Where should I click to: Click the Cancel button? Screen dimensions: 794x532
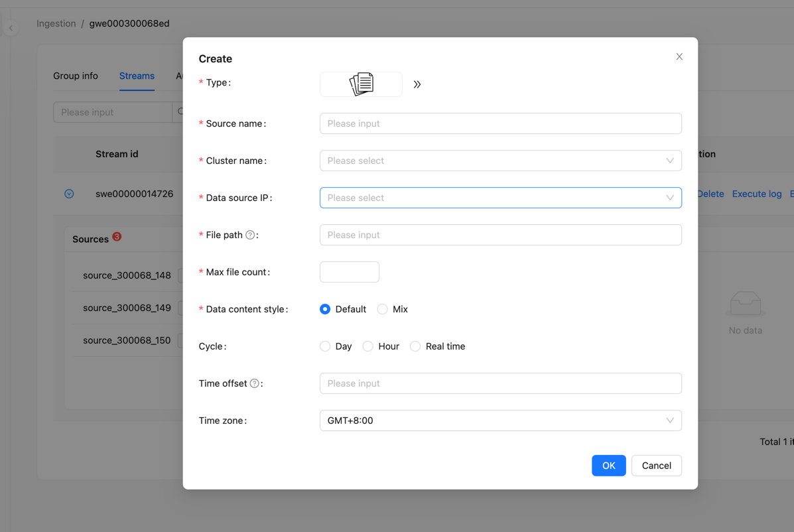pyautogui.click(x=656, y=466)
